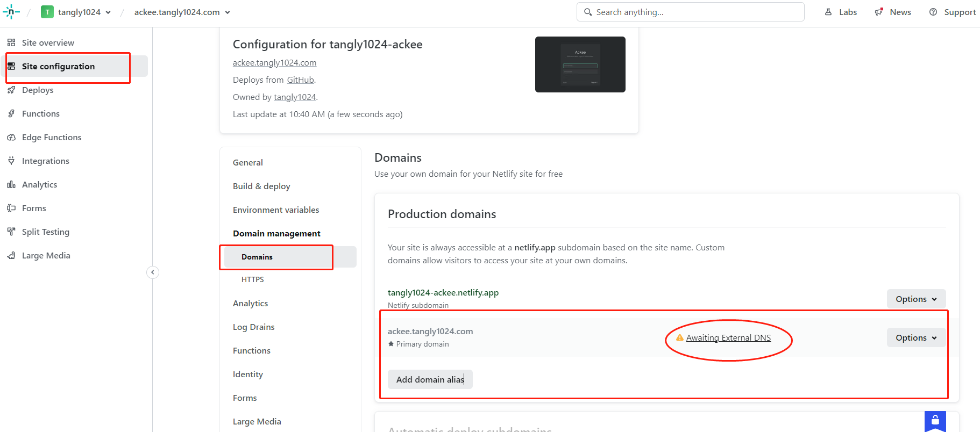Open tangly1024-ackee.netlify.app domain link
This screenshot has height=432, width=980.
(443, 292)
